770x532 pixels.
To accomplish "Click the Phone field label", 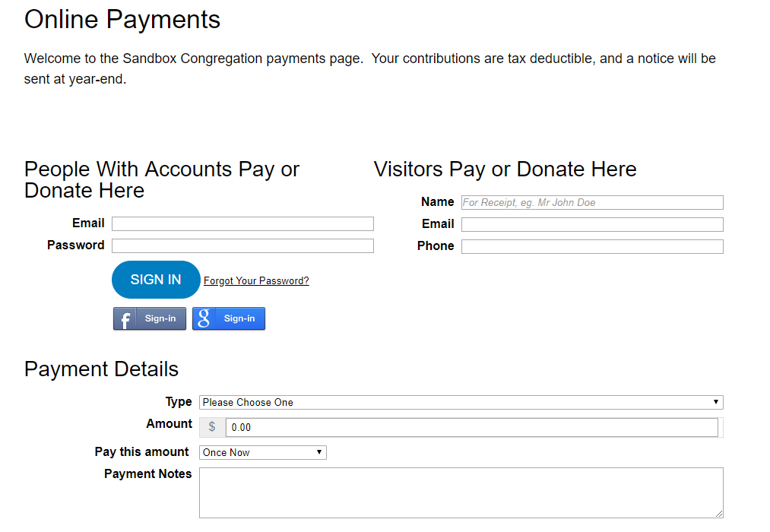I will 436,245.
